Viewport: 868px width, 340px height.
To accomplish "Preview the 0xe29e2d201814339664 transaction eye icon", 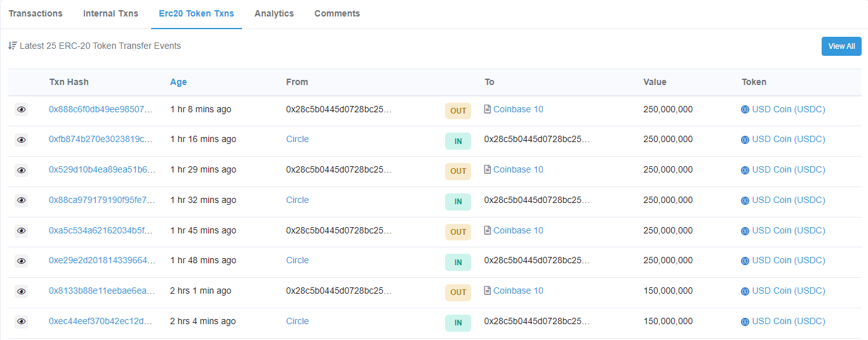I will coord(22,261).
